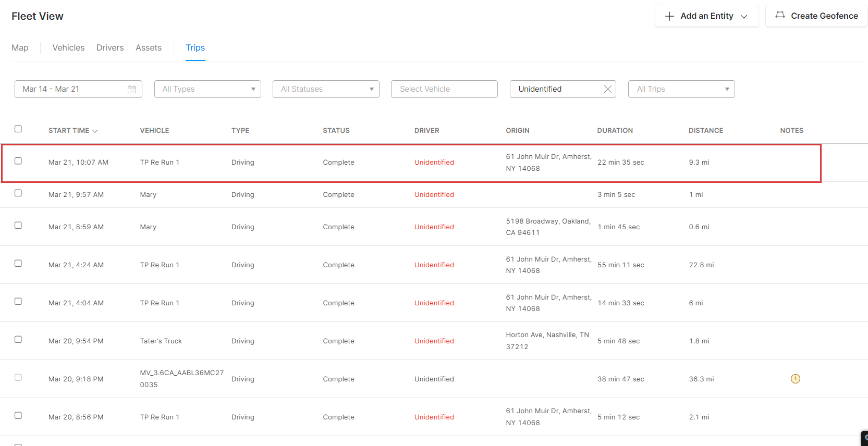Click Unidentified driver on Tater's Truck trip
Image resolution: width=868 pixels, height=446 pixels.
[434, 341]
